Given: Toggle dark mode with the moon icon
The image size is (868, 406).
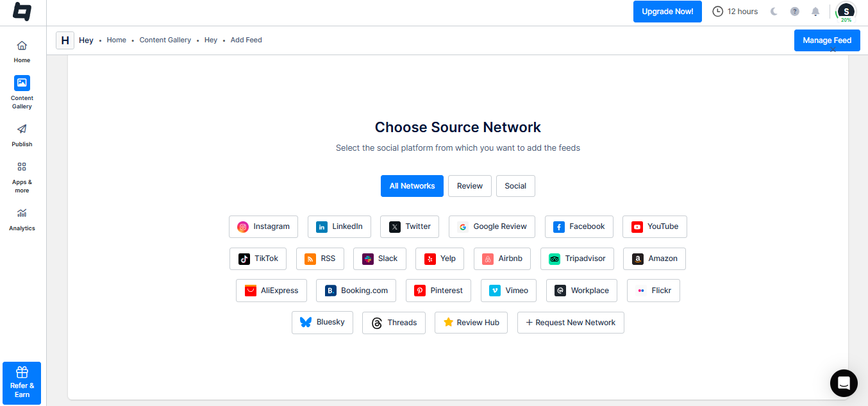Looking at the screenshot, I should pos(774,12).
